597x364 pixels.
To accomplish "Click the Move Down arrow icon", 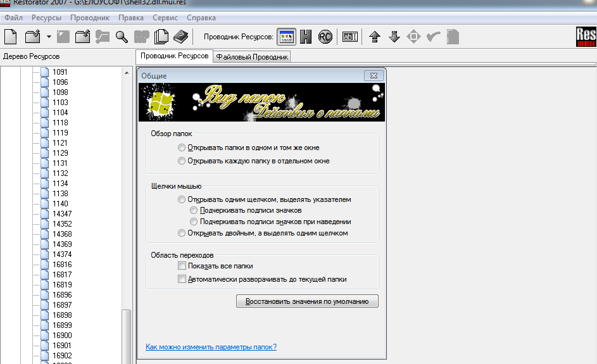I will [394, 37].
